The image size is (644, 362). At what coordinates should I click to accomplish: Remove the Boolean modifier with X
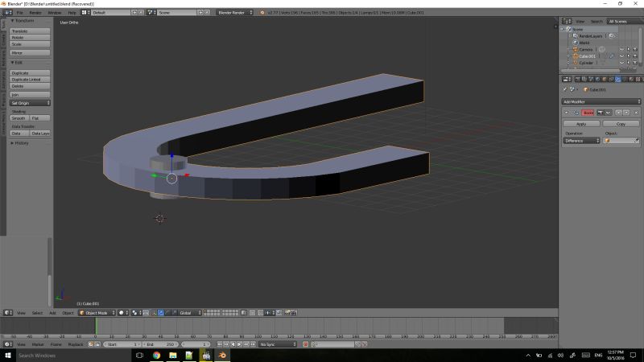[636, 113]
